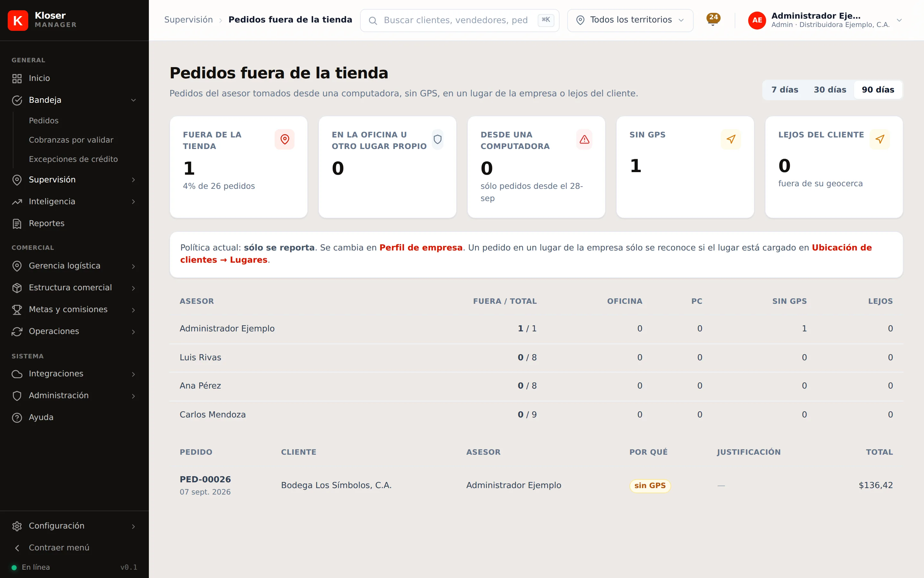Click the arrow icon on Sin GPS card
Image resolution: width=924 pixels, height=578 pixels.
pyautogui.click(x=731, y=139)
